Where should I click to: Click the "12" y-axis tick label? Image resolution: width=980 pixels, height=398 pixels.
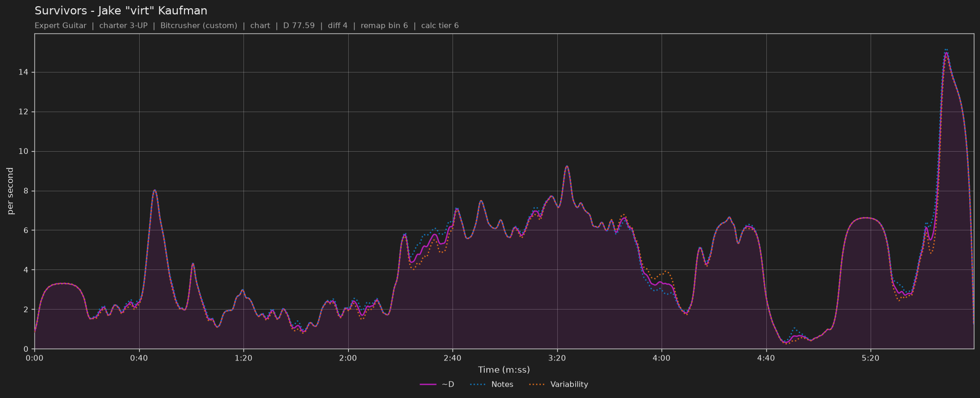click(x=25, y=112)
